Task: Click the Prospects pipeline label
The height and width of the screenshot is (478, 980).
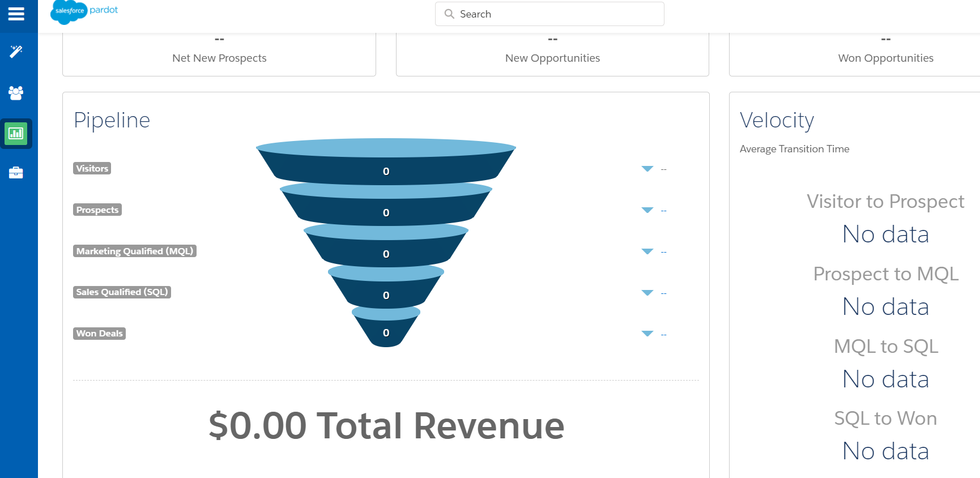Action: tap(97, 210)
